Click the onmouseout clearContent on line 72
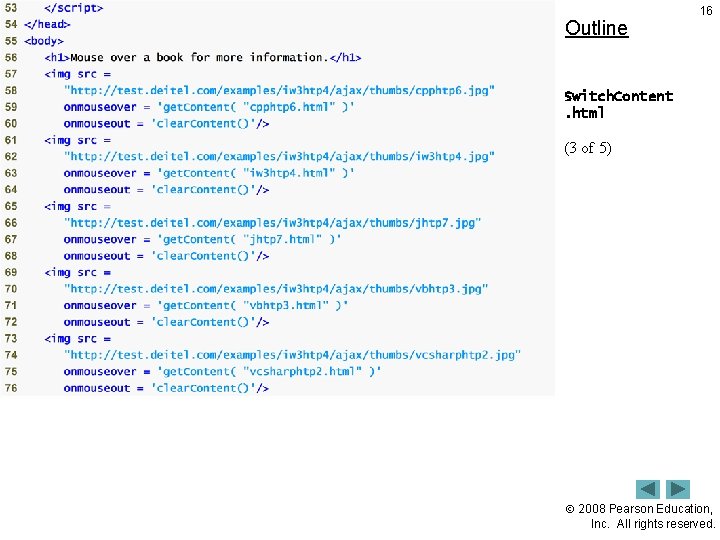720x540 pixels. (166, 322)
